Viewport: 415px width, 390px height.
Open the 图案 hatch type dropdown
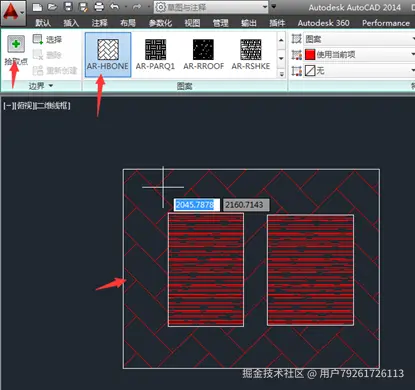[x=413, y=39]
